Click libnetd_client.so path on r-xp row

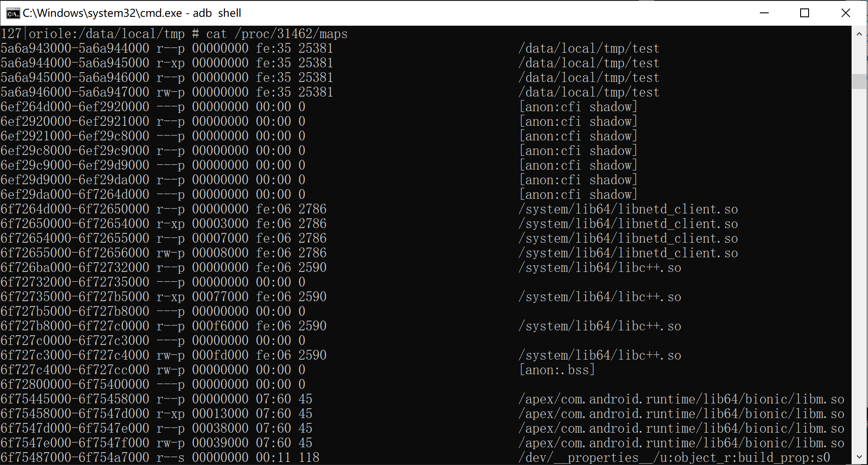pos(628,224)
